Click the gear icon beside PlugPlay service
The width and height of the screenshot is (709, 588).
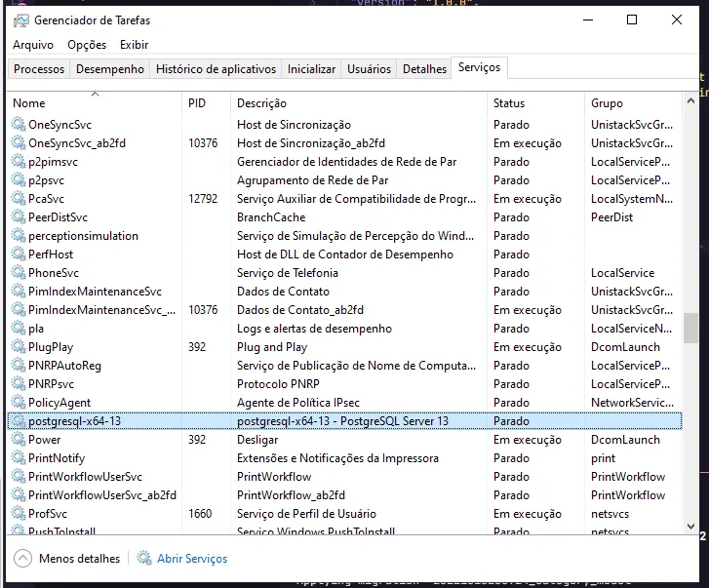18,347
